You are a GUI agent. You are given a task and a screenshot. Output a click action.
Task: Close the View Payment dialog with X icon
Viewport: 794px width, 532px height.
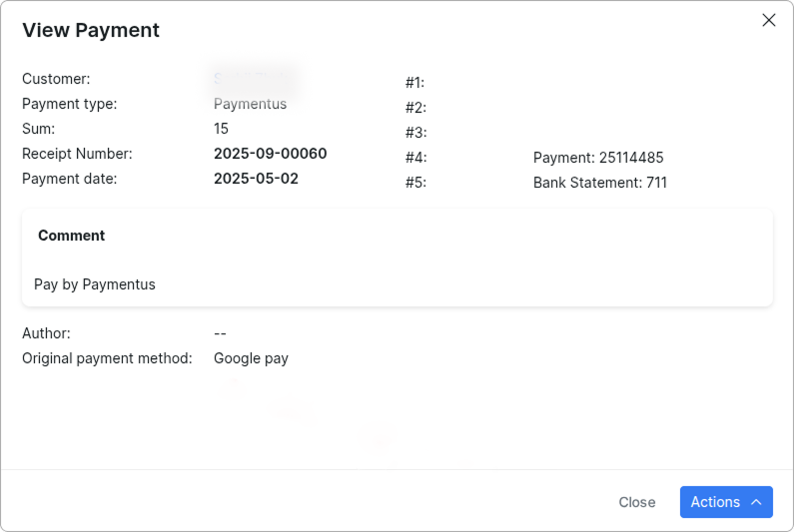coord(769,20)
